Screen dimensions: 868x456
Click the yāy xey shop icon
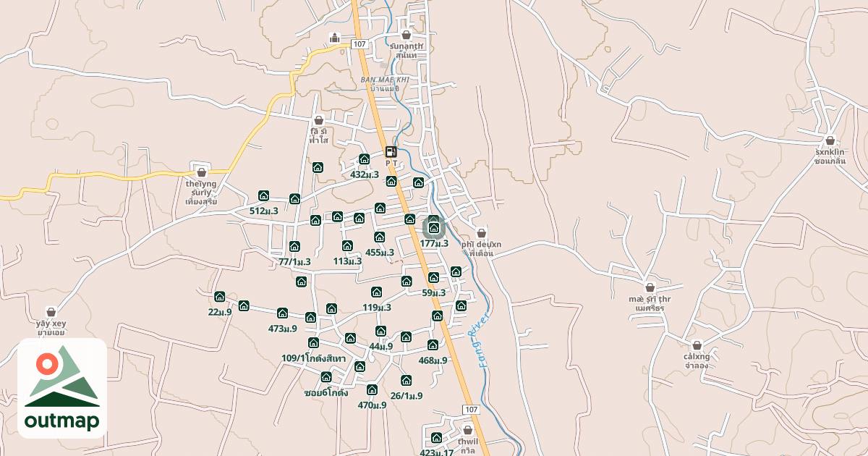[51, 312]
